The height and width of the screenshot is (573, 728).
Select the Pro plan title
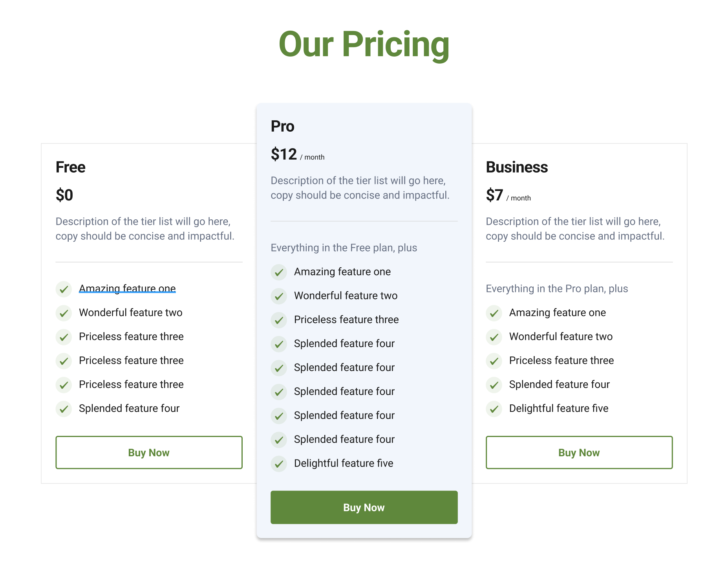click(x=282, y=127)
